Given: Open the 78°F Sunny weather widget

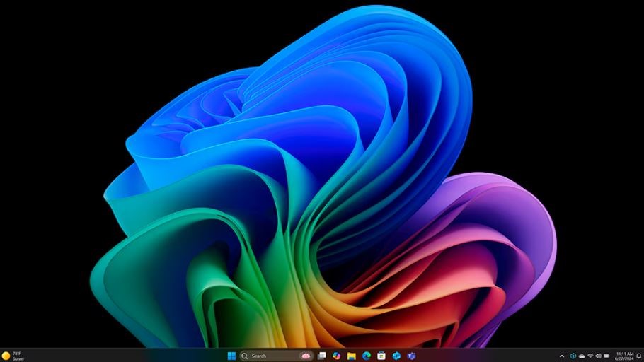Looking at the screenshot, I should 13,356.
